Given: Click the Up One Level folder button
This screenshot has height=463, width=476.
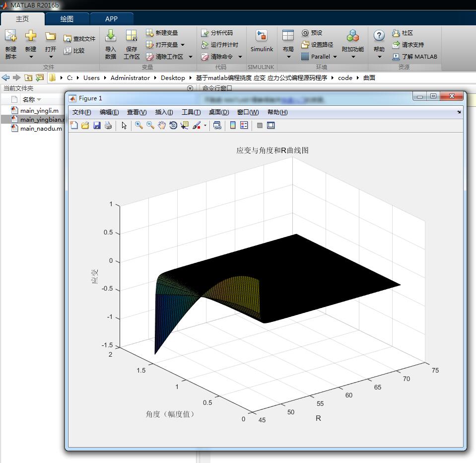Looking at the screenshot, I should tap(28, 77).
